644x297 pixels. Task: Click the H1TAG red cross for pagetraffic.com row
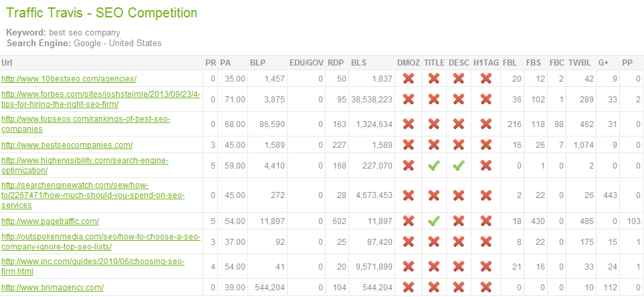coord(486,221)
